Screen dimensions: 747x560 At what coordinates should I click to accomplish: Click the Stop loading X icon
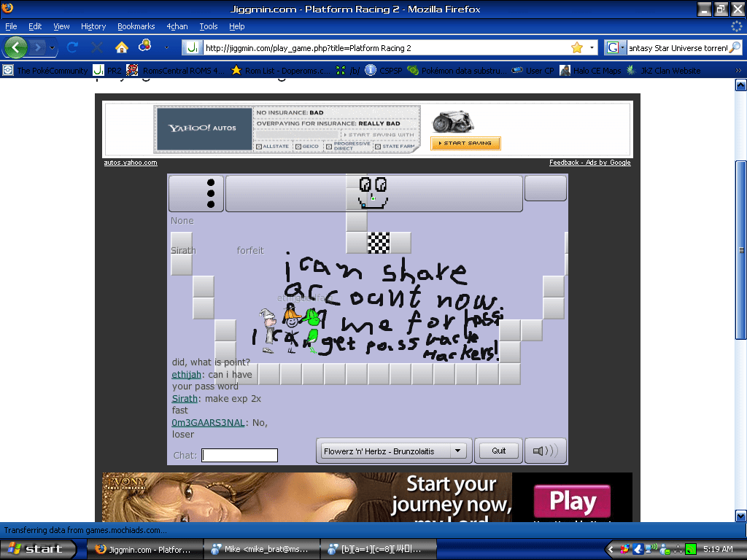coord(97,47)
